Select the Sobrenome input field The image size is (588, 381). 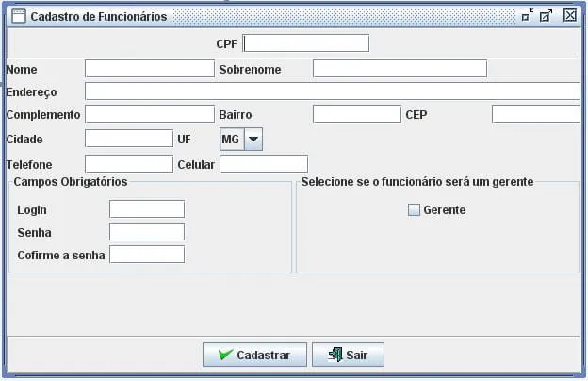point(400,68)
